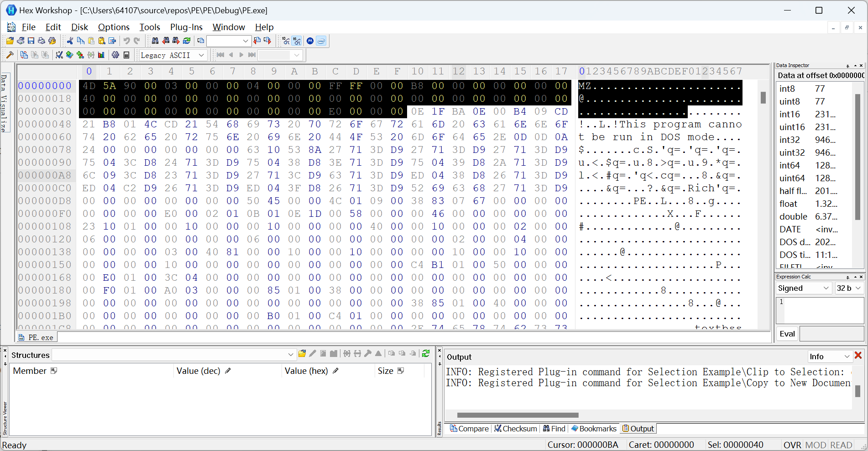Switch to the Compare results tab
Screen dimensions: 868x451
tap(469, 429)
